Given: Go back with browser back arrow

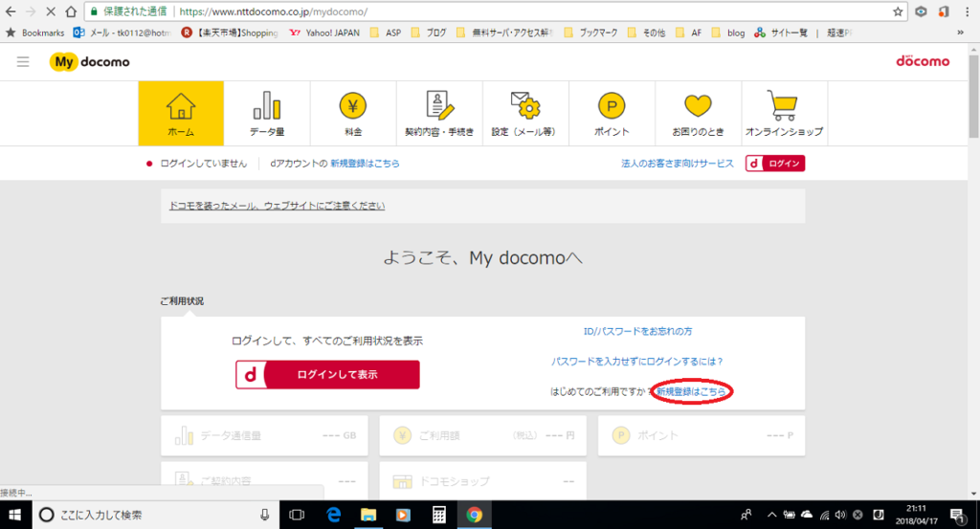Looking at the screenshot, I should (x=11, y=11).
